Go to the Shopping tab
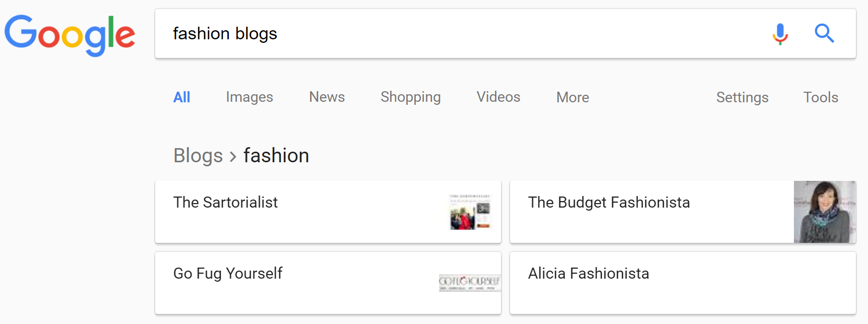The image size is (868, 324). click(x=410, y=97)
